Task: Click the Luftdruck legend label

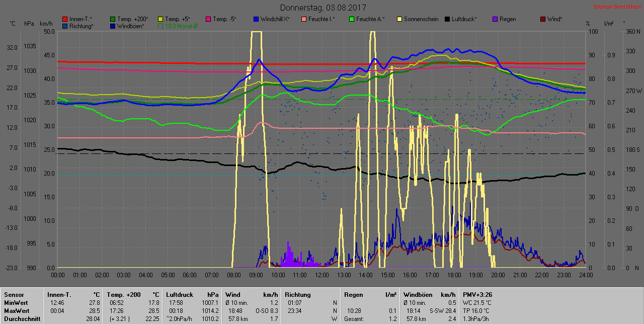Action: click(x=464, y=19)
